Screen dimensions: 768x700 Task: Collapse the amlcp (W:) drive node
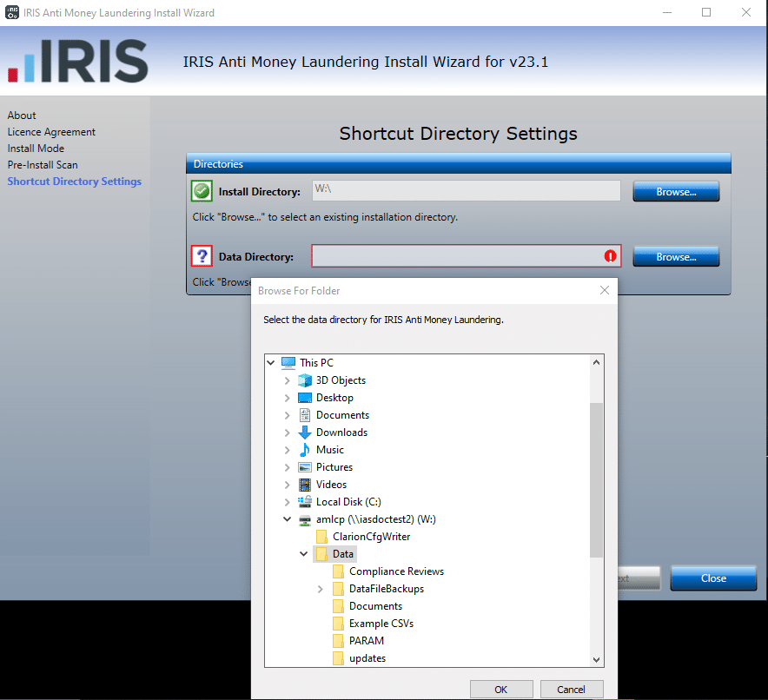coord(288,519)
